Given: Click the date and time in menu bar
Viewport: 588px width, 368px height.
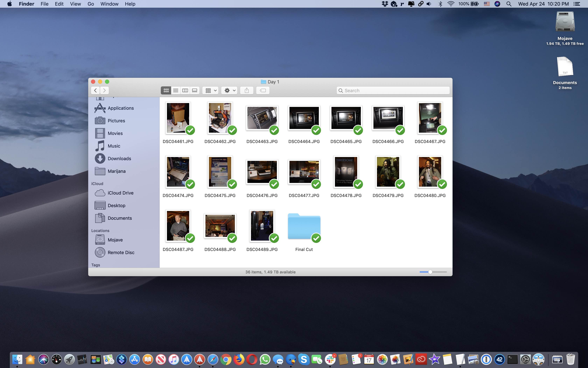Looking at the screenshot, I should click(x=543, y=4).
